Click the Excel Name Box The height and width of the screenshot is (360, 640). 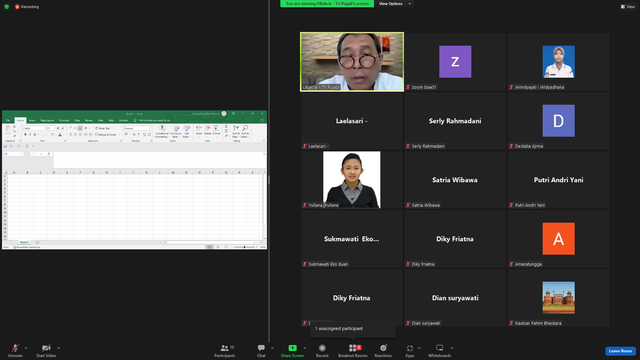pos(13,154)
